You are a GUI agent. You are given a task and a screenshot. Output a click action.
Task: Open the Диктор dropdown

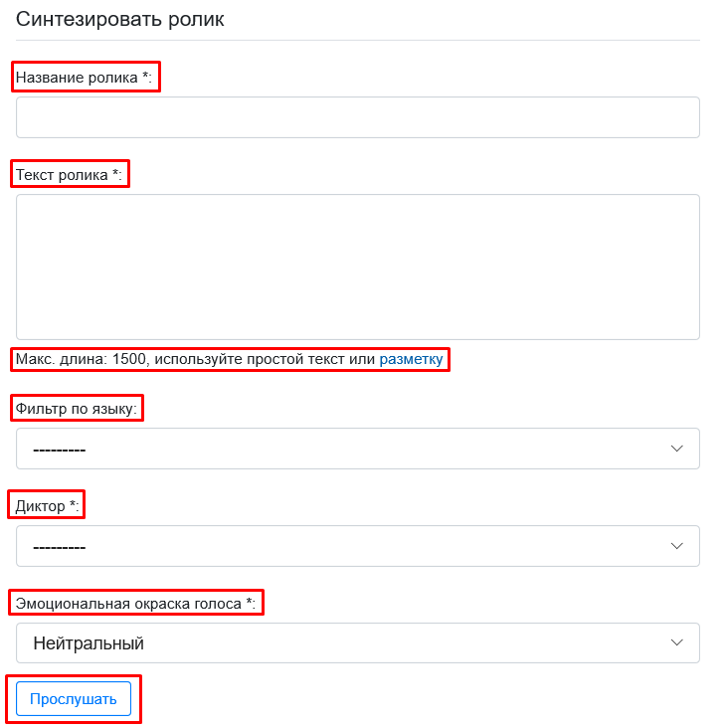coord(357,546)
